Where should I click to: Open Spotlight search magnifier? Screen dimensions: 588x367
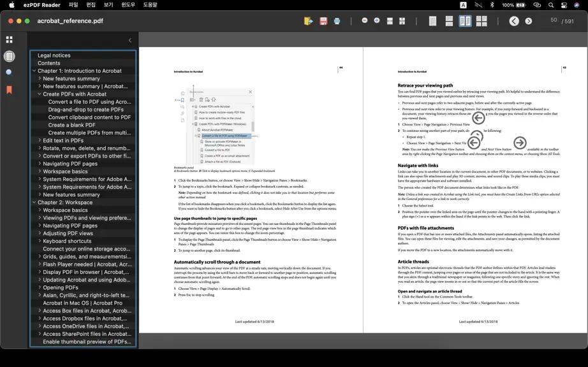(551, 5)
